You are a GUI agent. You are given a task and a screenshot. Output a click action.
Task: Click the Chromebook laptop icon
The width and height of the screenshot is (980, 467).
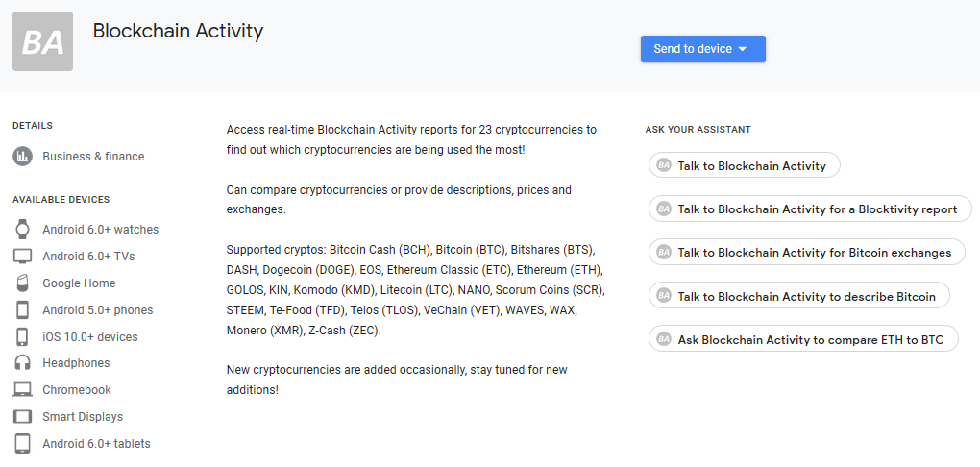pos(22,390)
